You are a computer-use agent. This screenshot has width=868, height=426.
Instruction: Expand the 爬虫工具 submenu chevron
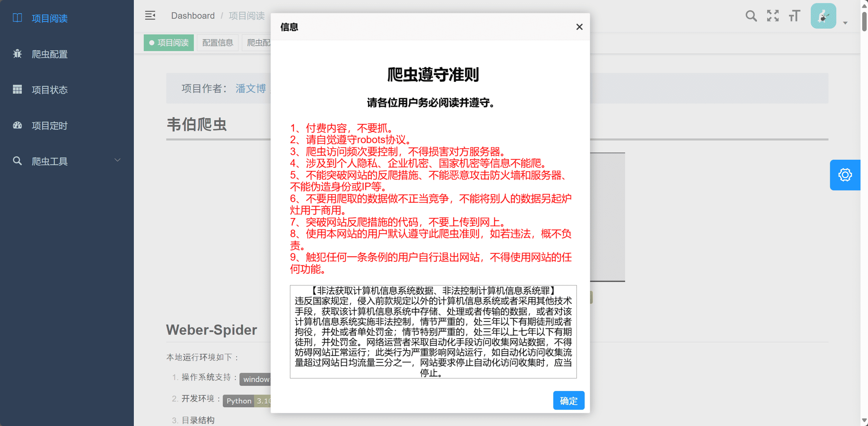[118, 160]
